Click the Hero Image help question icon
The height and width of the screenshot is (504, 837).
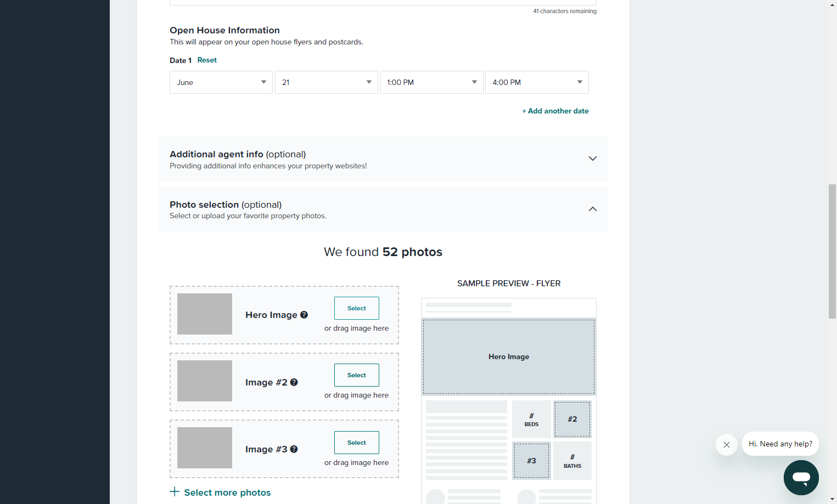point(304,315)
